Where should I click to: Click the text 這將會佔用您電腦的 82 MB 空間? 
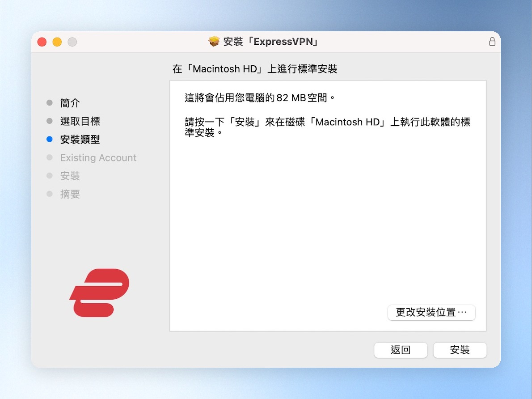tap(260, 98)
